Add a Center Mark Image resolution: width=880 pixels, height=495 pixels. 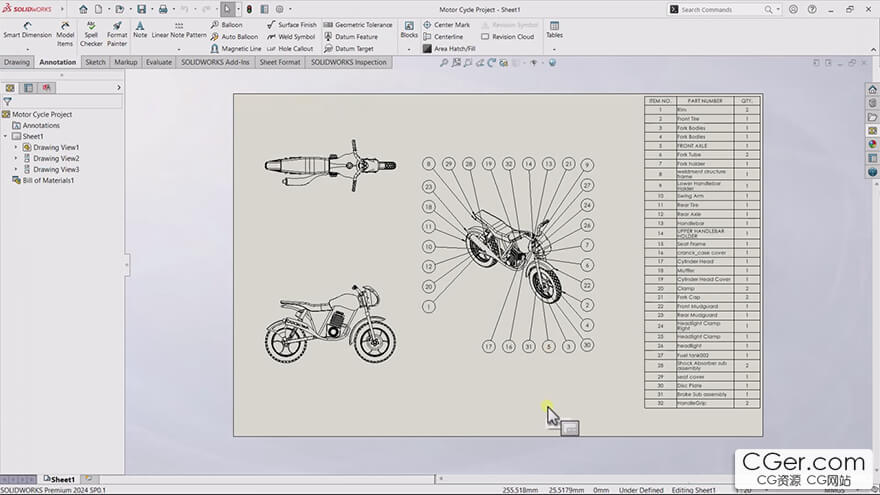(446, 25)
